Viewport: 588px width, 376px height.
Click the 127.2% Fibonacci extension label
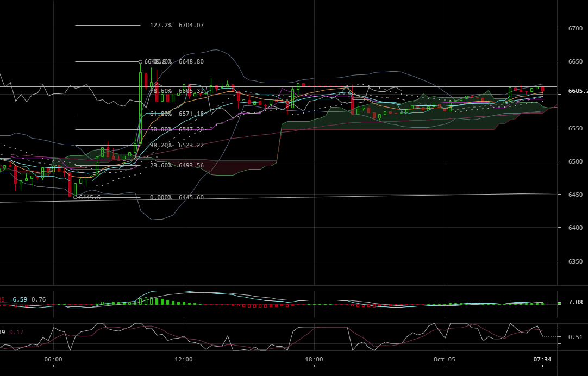(177, 26)
